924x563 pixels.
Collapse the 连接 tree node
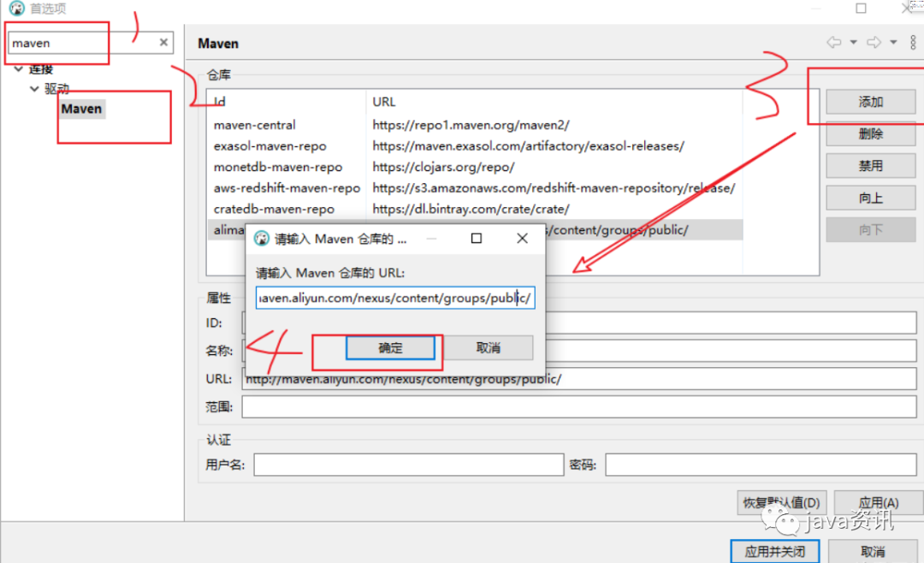pyautogui.click(x=19, y=69)
